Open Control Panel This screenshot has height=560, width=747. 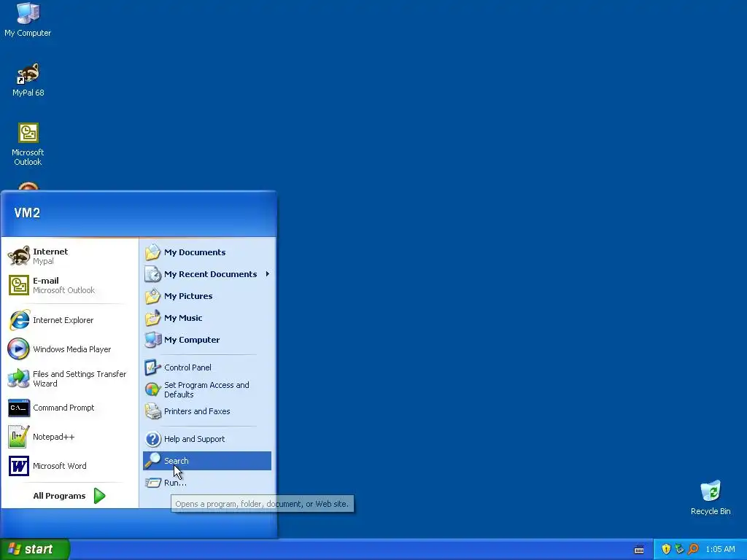[207, 367]
